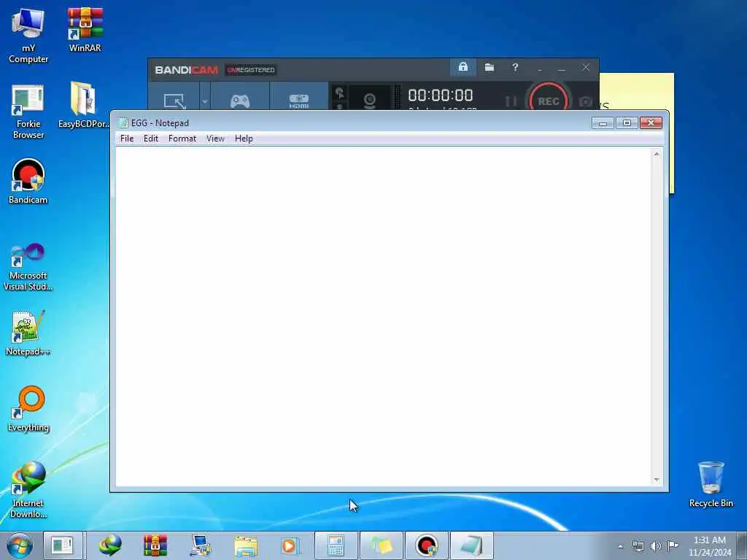Click Bandicam lock icon

tap(462, 67)
